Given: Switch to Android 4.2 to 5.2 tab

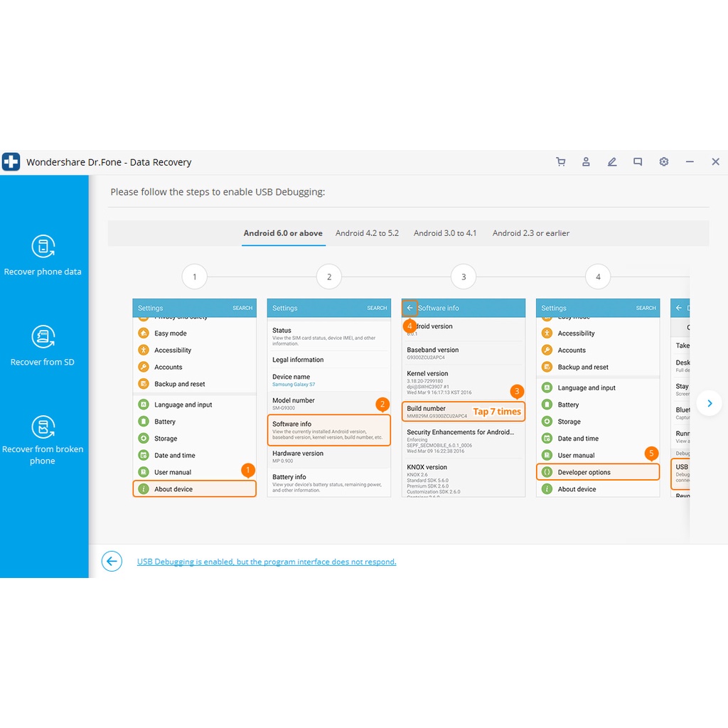Looking at the screenshot, I should tap(367, 233).
